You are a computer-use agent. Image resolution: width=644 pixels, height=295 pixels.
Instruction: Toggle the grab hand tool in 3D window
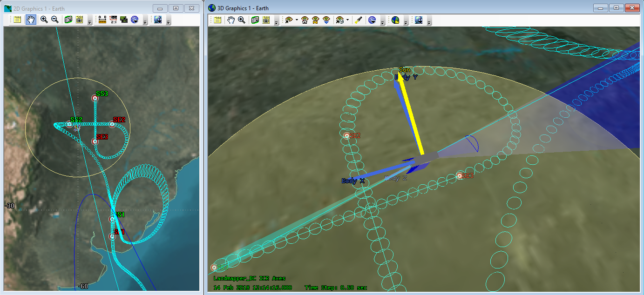click(230, 20)
